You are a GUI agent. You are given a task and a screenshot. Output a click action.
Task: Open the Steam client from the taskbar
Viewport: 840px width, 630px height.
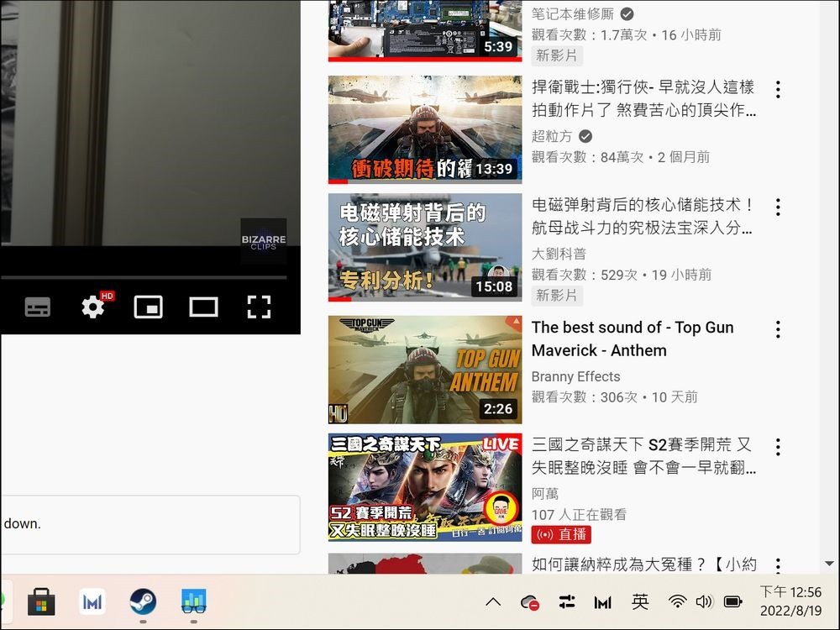[144, 602]
